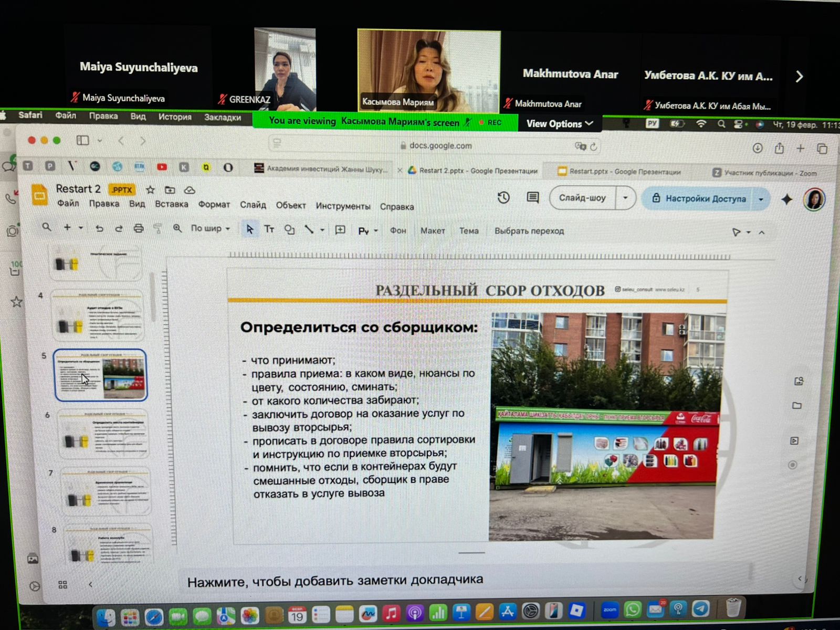Expand the По шир zoom dropdown
This screenshot has height=630, width=840.
[x=210, y=228]
